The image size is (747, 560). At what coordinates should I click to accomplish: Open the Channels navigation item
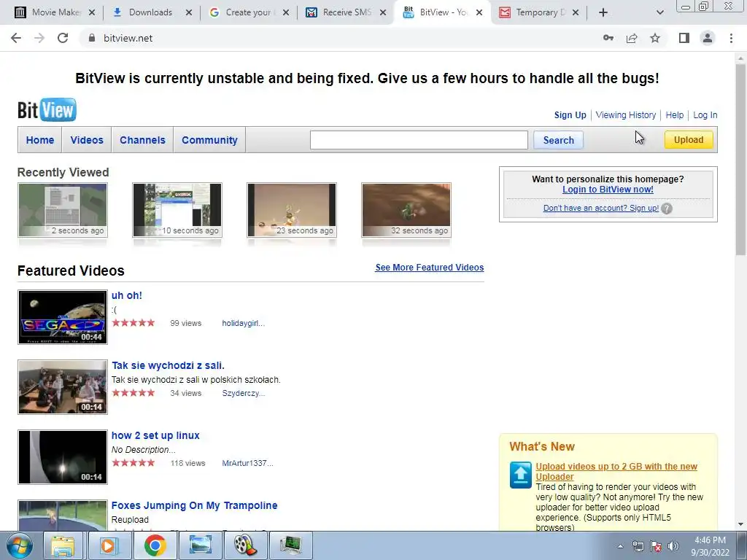[142, 140]
